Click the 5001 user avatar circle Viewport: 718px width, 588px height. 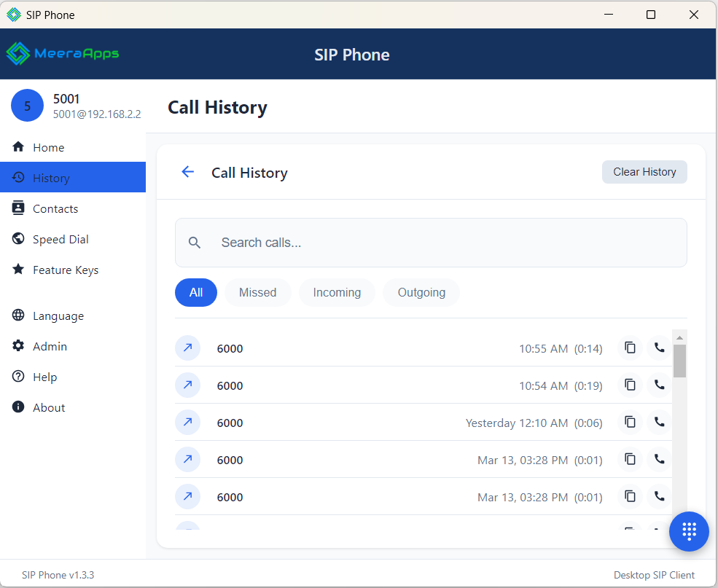[27, 106]
